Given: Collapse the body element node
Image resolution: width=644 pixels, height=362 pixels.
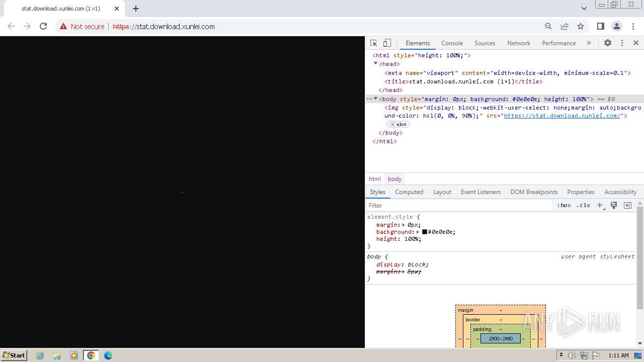Looking at the screenshot, I should 375,99.
